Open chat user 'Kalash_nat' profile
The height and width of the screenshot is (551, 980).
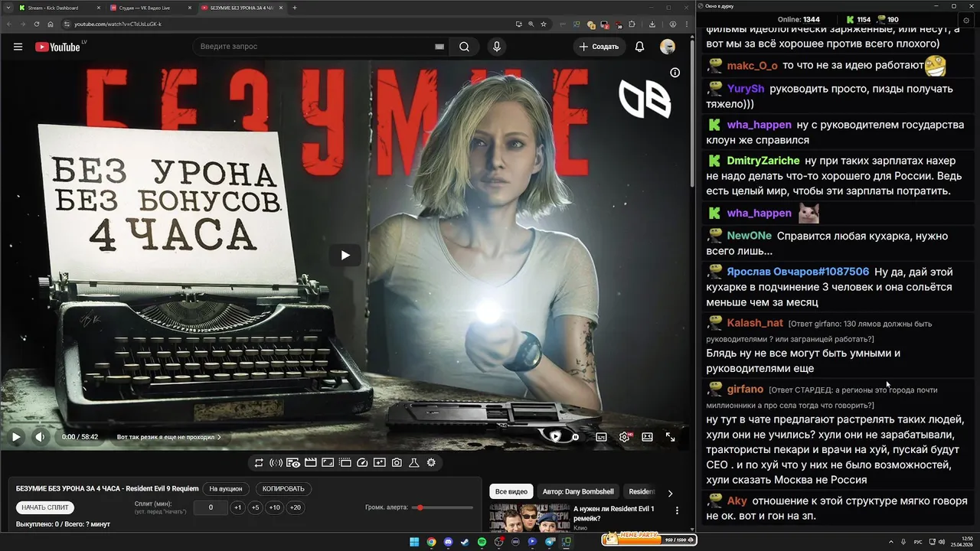coord(755,323)
